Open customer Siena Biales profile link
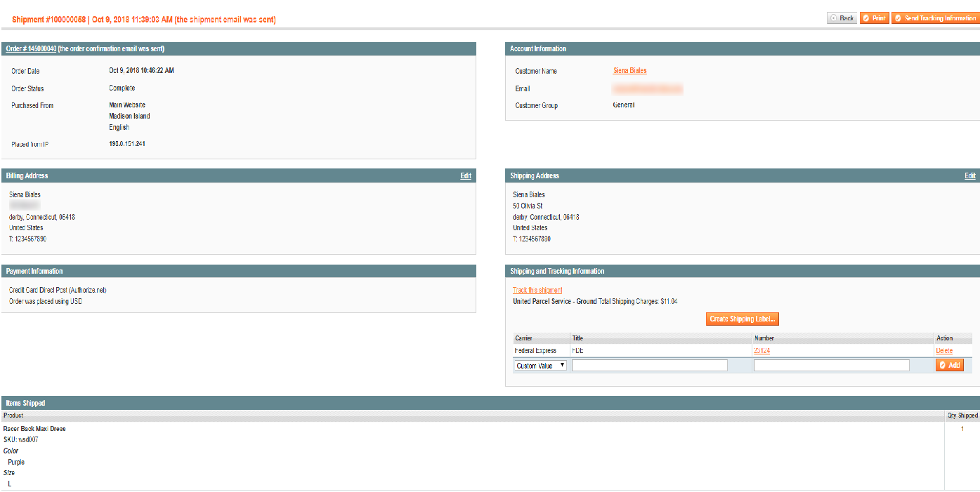Screen dimensions: 980x492 click(629, 71)
